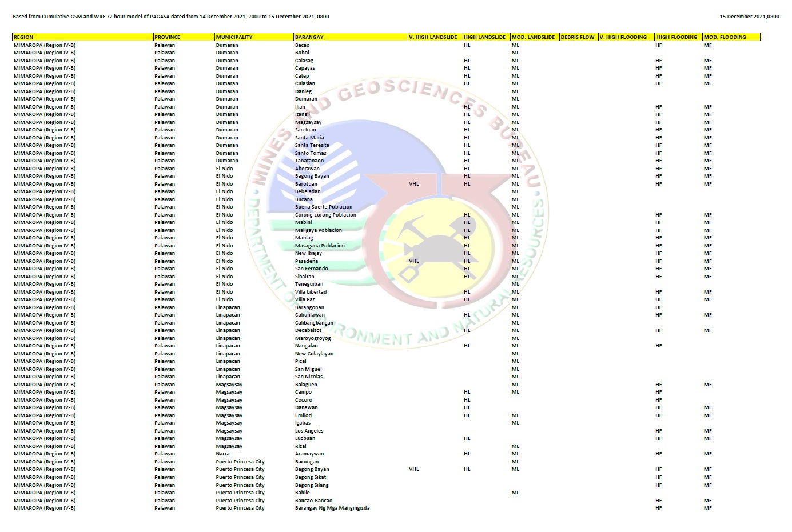This screenshot has width=792, height=532.
Task: Select the MOD. FLOODING column header
Action: click(732, 37)
